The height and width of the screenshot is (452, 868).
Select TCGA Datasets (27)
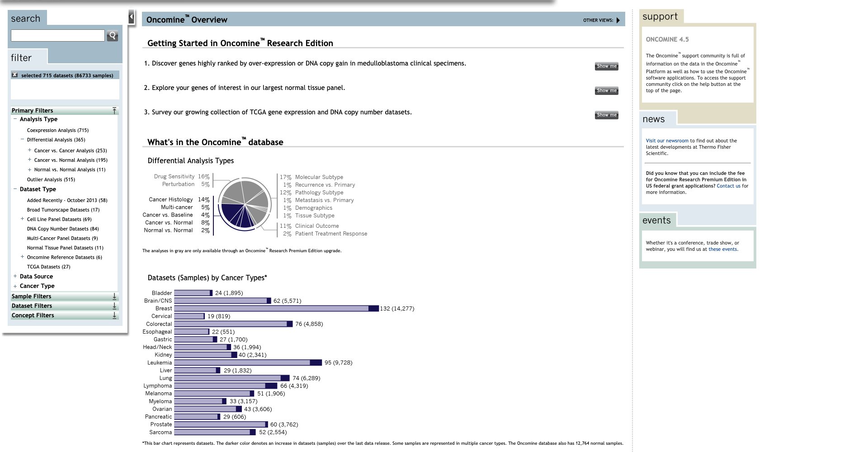click(x=49, y=267)
